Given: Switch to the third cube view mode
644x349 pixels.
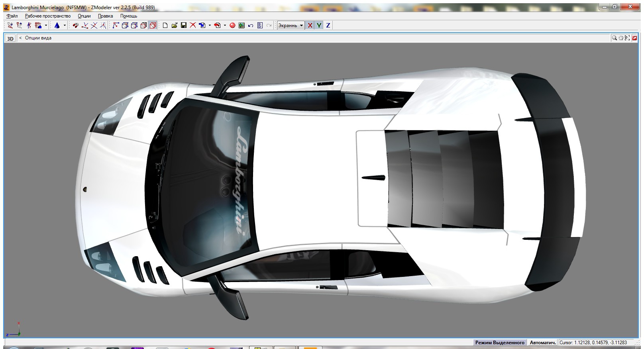Looking at the screenshot, I should pyautogui.click(x=143, y=25).
